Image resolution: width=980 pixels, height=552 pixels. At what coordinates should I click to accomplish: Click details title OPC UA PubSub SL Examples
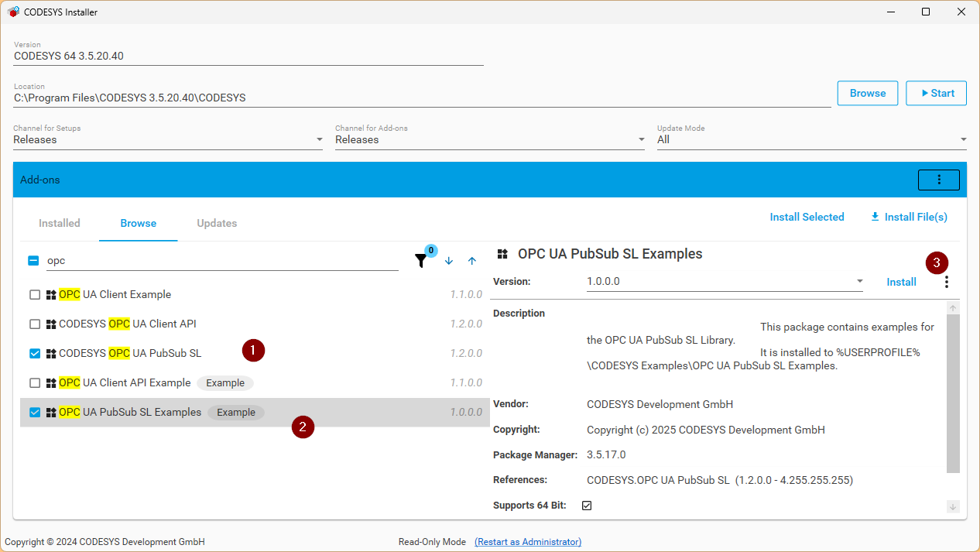point(610,254)
